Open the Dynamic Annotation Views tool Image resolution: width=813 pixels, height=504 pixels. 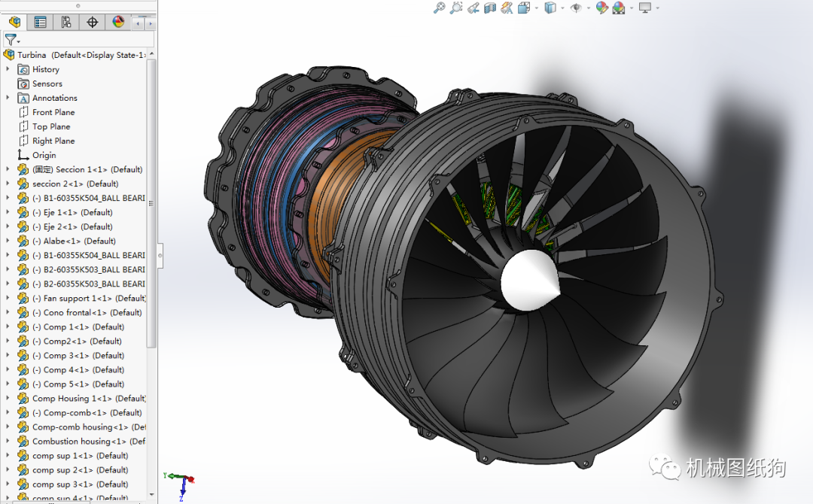click(x=507, y=8)
